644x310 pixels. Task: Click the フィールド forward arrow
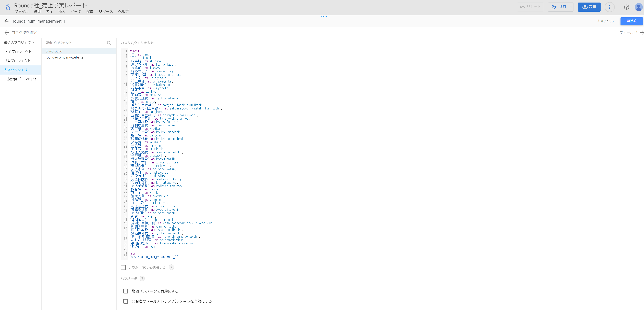tap(641, 32)
